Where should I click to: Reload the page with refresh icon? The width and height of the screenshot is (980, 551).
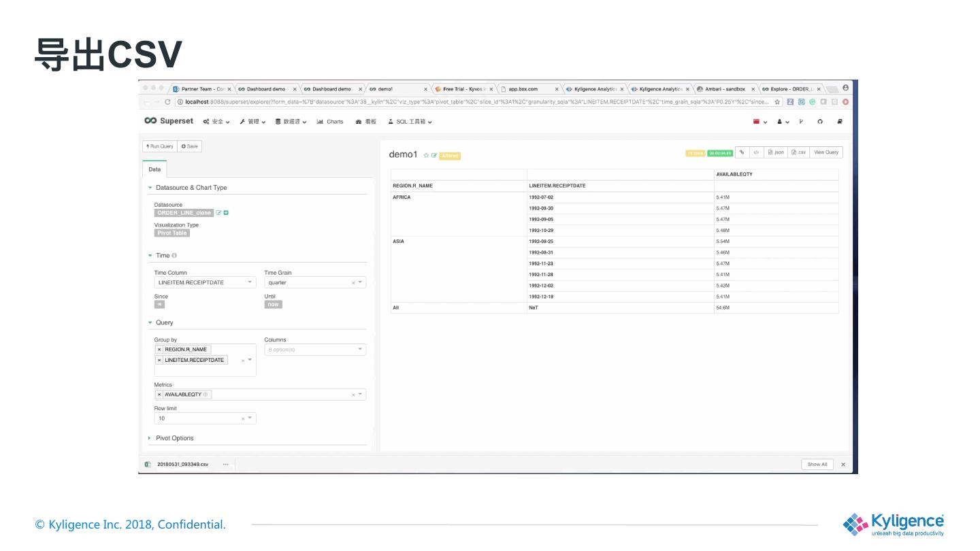tap(167, 102)
